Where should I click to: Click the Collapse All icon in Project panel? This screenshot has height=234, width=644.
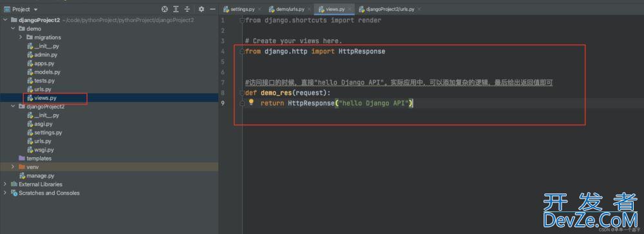[x=187, y=9]
